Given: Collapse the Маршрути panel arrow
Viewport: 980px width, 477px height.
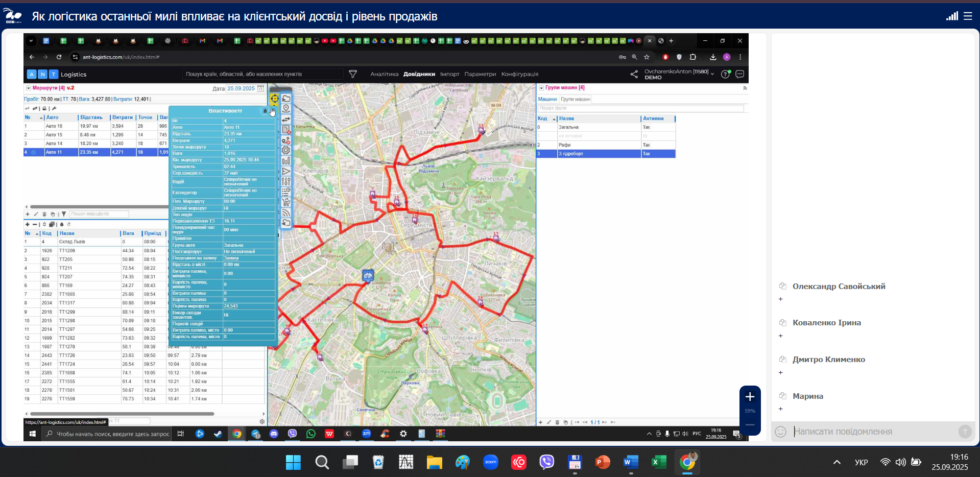Looking at the screenshot, I should coord(29,88).
